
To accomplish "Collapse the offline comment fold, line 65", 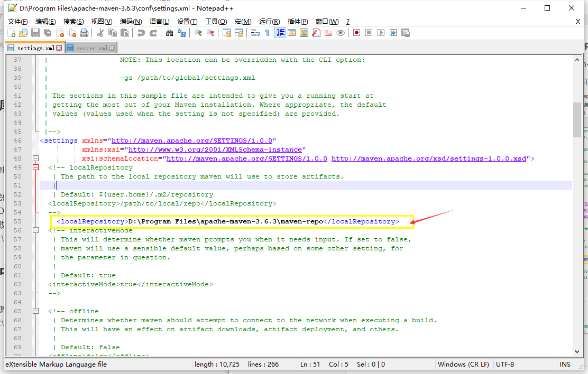I will coord(35,311).
